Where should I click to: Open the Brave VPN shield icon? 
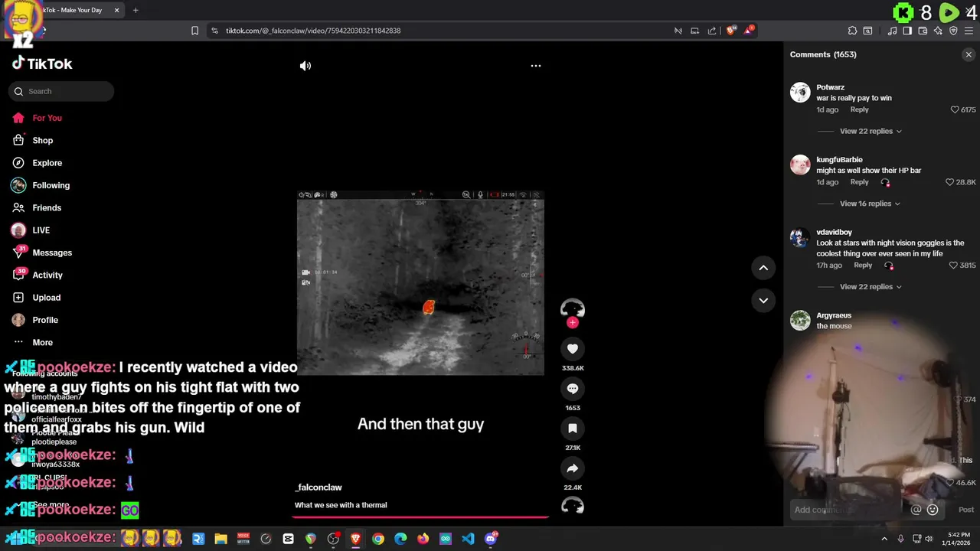[x=953, y=31]
